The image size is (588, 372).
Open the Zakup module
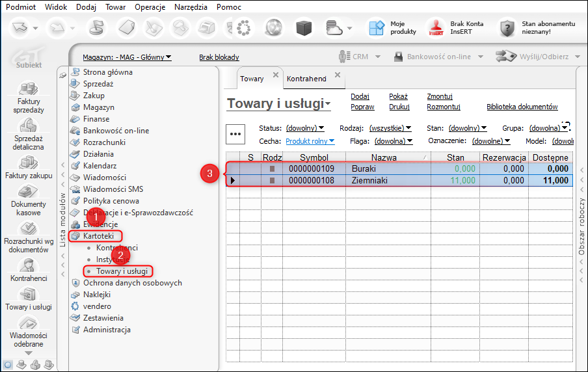[94, 95]
